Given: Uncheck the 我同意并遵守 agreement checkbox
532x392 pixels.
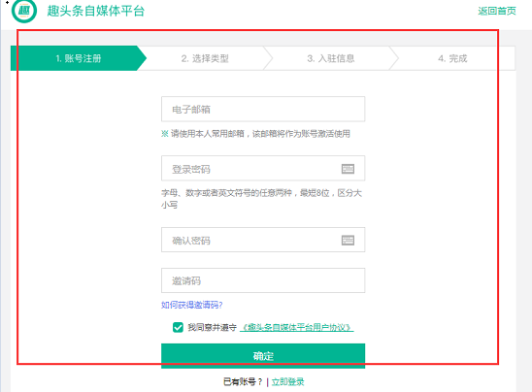Looking at the screenshot, I should [x=178, y=327].
